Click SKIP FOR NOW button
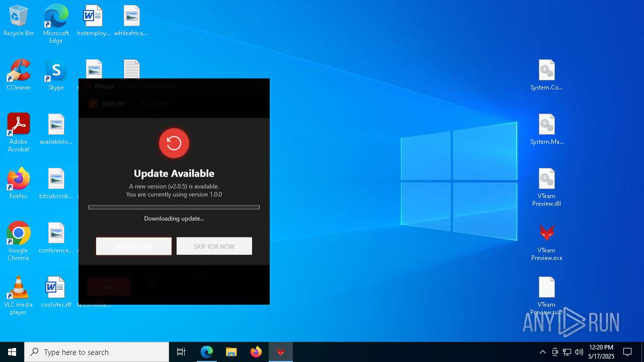This screenshot has width=644, height=362. pos(214,246)
